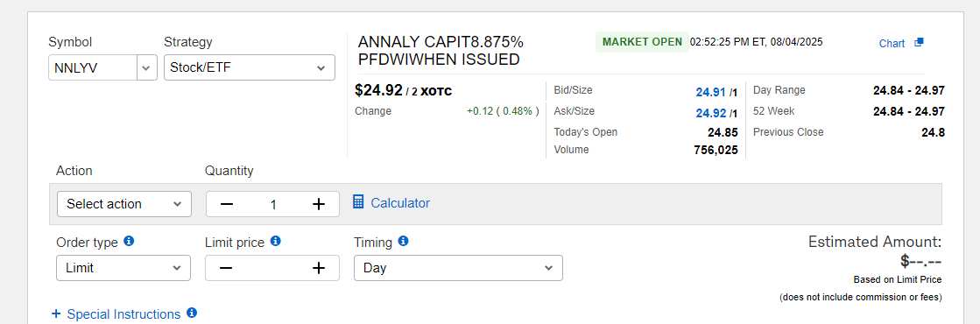Open the Stock/ETF Strategy dropdown
980x324 pixels.
coord(250,67)
